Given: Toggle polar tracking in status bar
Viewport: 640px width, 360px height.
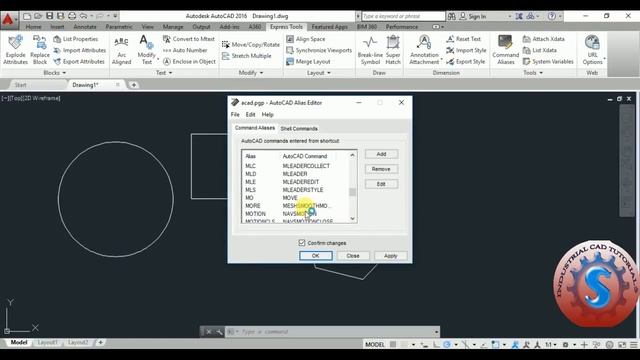Looking at the screenshot, I should (447, 344).
